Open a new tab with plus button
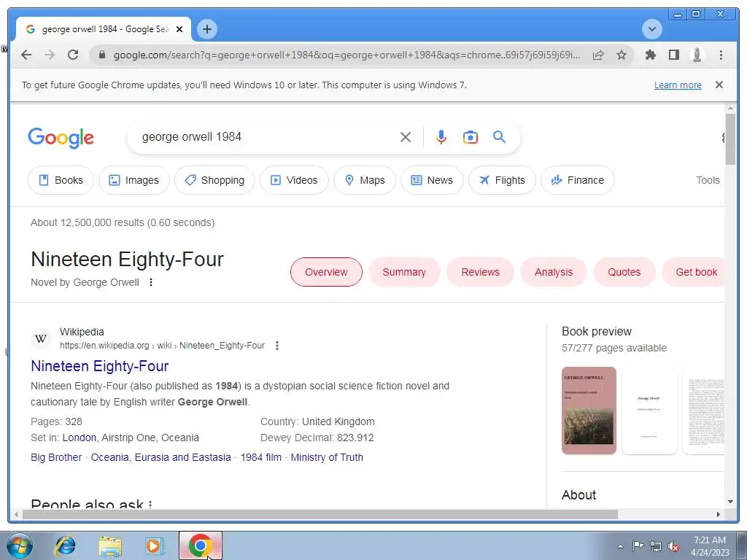The image size is (747, 560). coord(206,29)
